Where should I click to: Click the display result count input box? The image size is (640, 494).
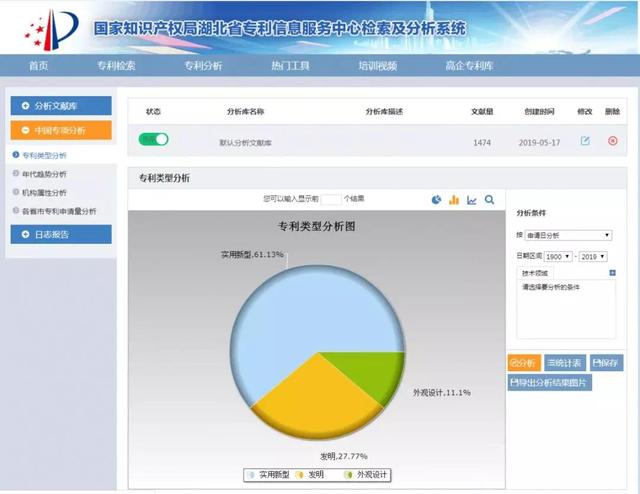(x=331, y=199)
